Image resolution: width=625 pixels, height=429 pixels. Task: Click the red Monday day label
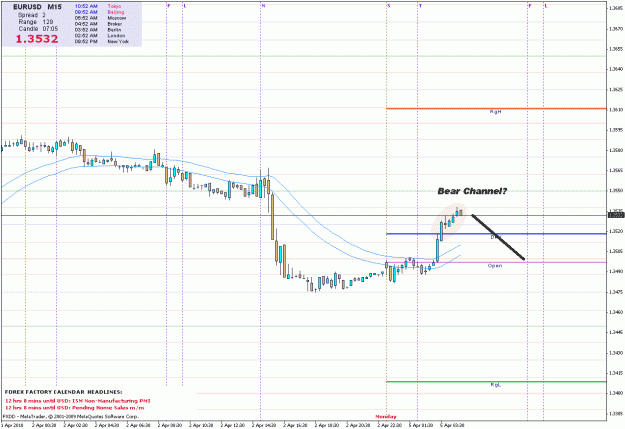coord(386,417)
